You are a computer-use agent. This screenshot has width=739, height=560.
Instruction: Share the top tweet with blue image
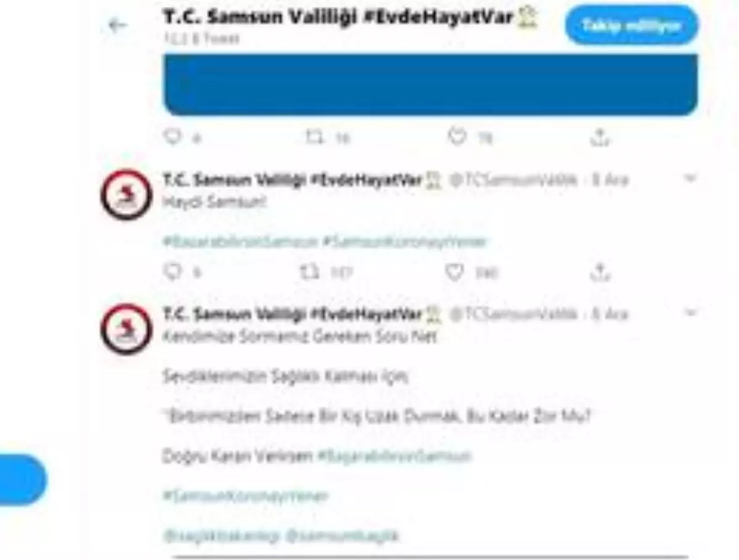[x=599, y=137]
